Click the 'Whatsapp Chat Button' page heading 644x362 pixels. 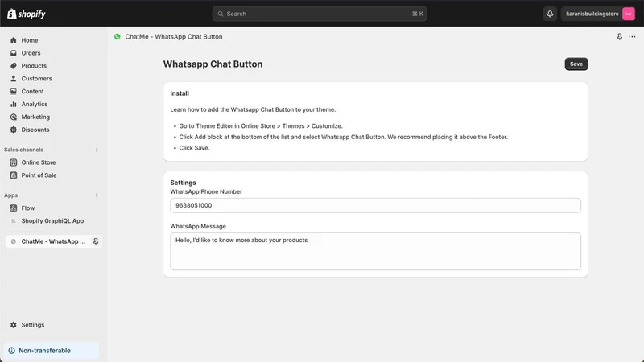(213, 64)
